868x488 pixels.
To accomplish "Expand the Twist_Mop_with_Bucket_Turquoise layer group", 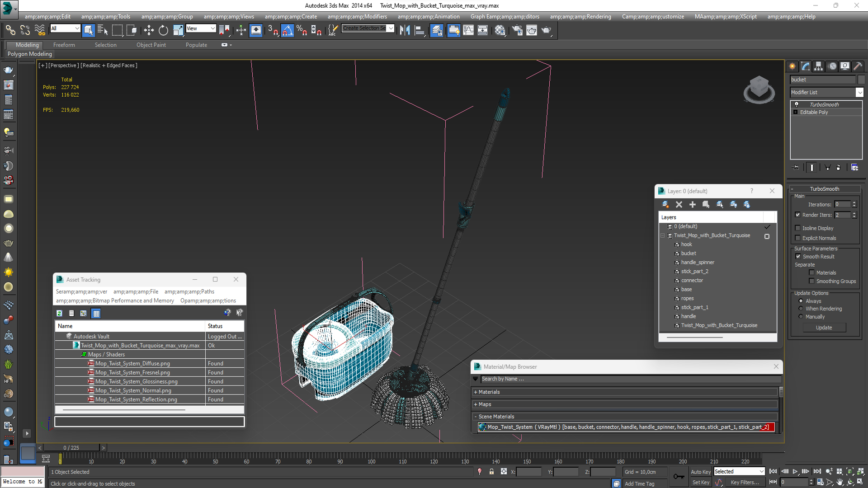I will click(x=663, y=235).
